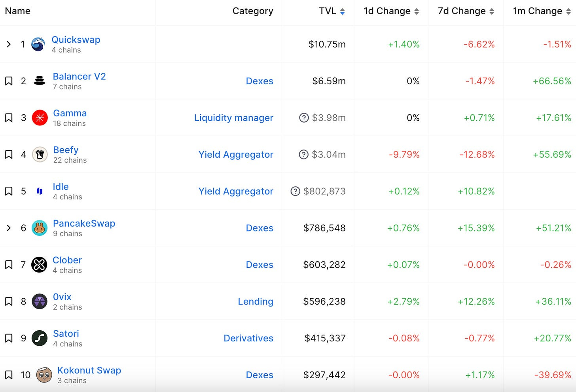Open the Quickswap protocol link
The image size is (576, 392).
(76, 40)
